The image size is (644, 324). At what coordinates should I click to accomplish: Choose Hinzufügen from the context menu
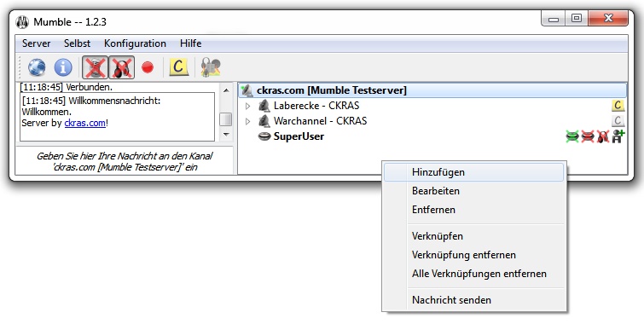point(474,172)
